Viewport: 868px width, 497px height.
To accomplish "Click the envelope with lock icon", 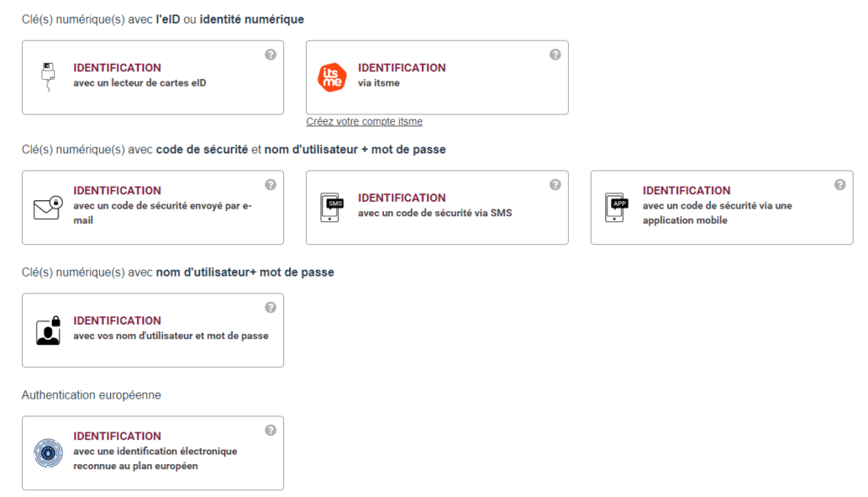I will point(47,208).
